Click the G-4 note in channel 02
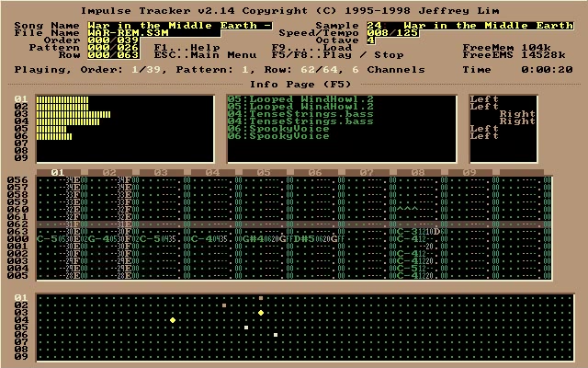Screen dimensions: 588x368 click(98, 239)
